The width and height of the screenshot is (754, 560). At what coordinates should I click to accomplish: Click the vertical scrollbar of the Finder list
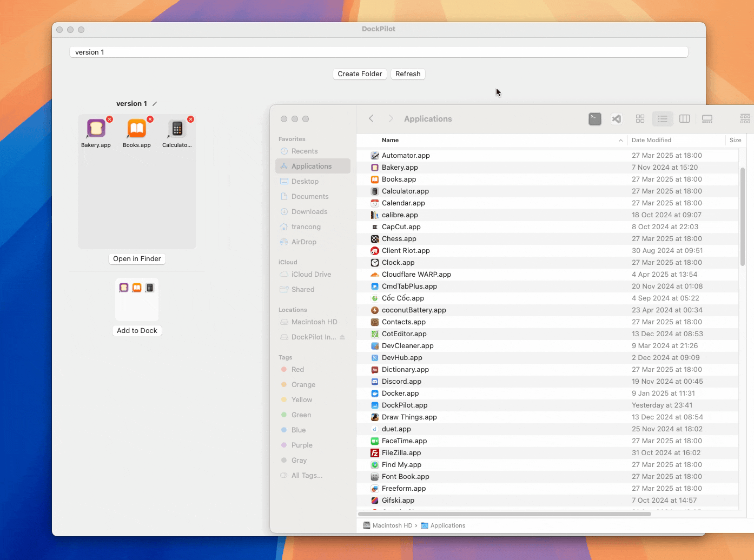(x=743, y=217)
